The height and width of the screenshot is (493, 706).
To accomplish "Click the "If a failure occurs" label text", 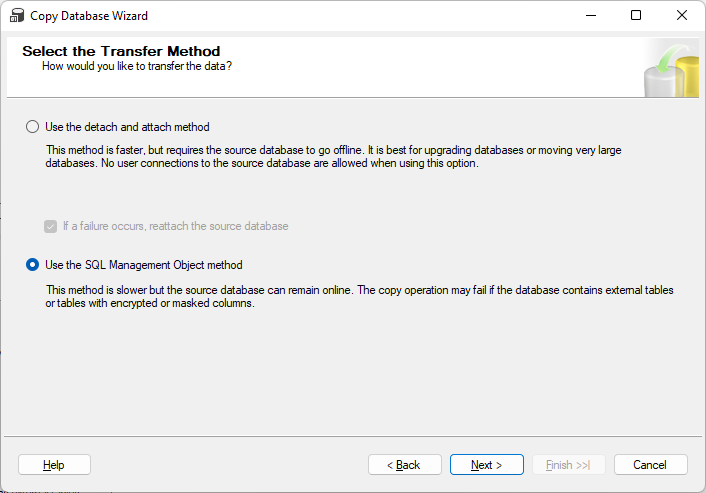I will 175,226.
